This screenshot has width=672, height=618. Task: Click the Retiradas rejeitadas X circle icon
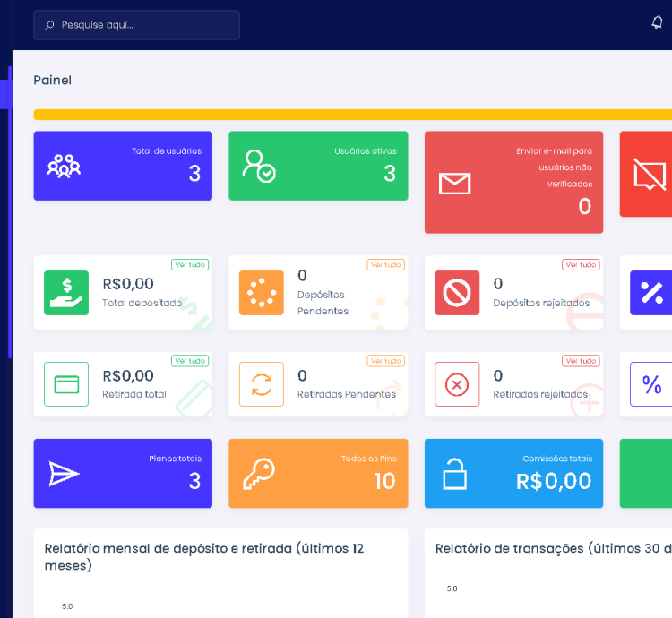tap(457, 384)
